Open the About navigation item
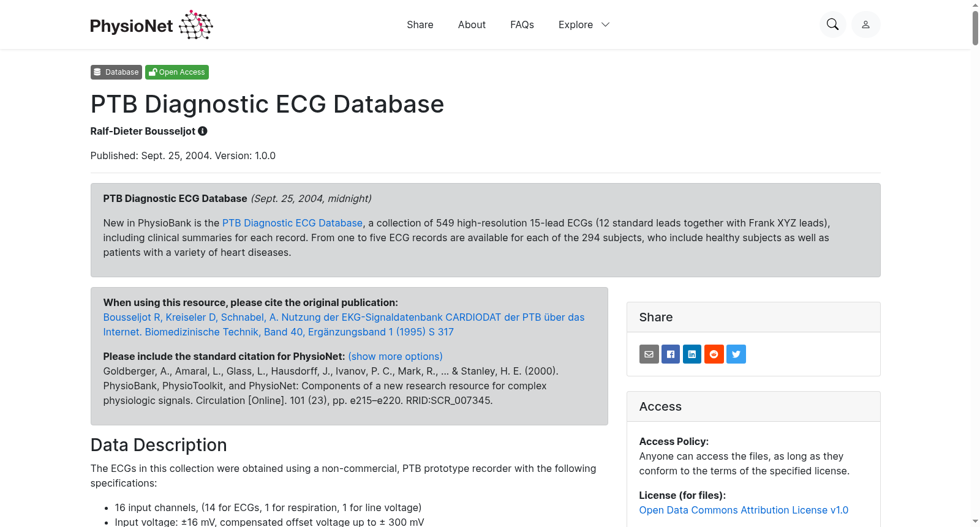 coord(472,24)
